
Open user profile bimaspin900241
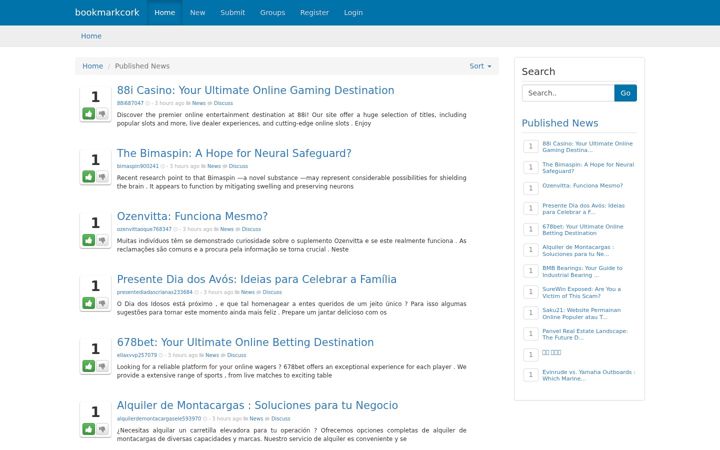point(137,166)
